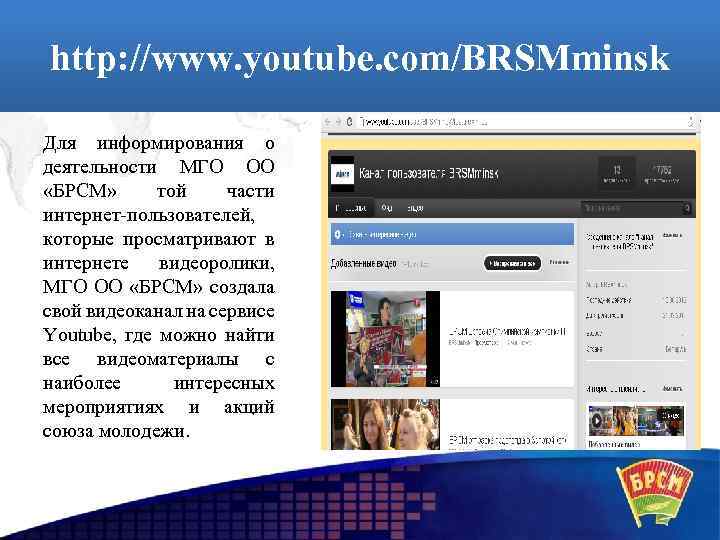The width and height of the screenshot is (720, 540).
Task: Click the BRSMminsk channel avatar
Action: (342, 174)
